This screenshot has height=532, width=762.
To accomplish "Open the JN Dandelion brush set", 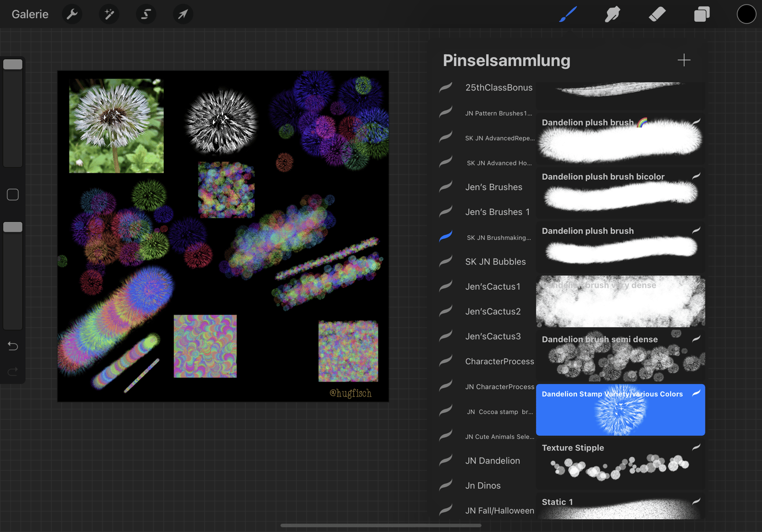I will [486, 461].
